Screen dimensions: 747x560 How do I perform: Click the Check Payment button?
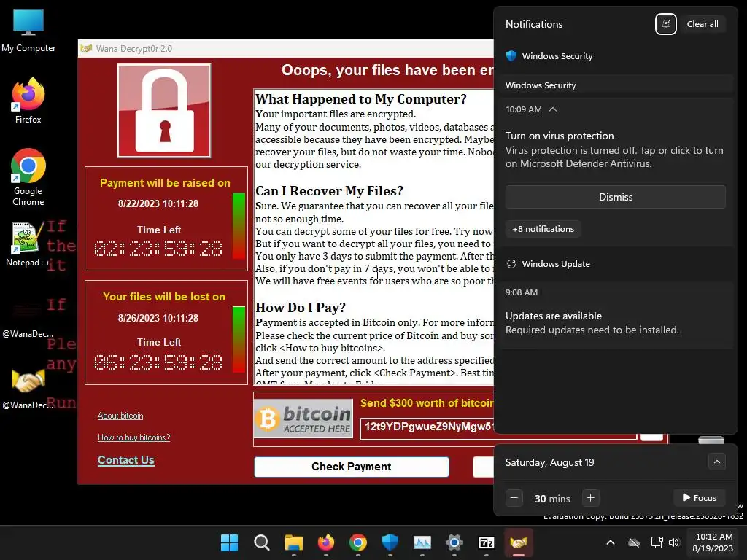[351, 467]
